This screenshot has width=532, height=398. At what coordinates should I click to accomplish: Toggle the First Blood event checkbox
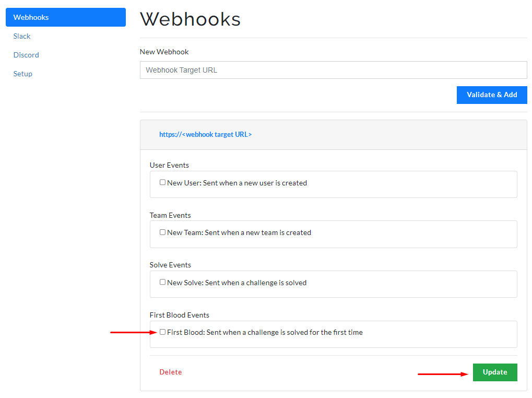click(x=163, y=332)
